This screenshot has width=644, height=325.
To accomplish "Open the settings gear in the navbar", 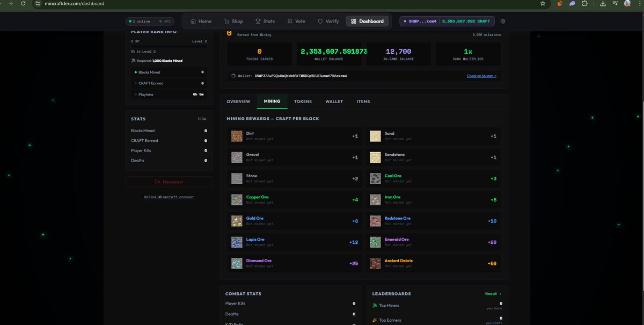I will pos(502,21).
